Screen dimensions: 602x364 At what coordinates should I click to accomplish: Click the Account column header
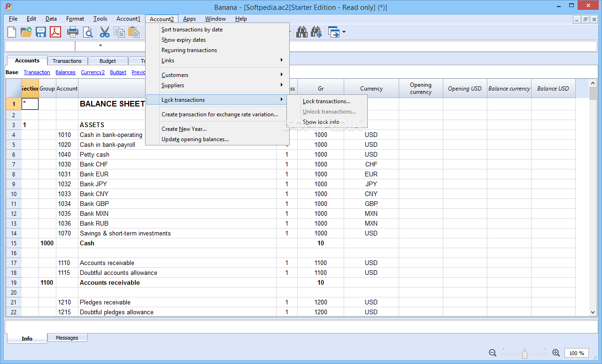(x=67, y=89)
